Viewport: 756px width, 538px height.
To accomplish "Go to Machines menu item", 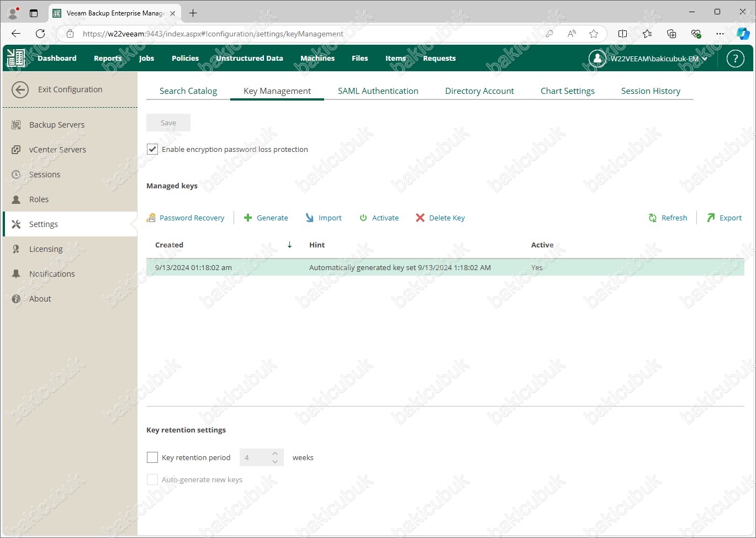I will [318, 58].
